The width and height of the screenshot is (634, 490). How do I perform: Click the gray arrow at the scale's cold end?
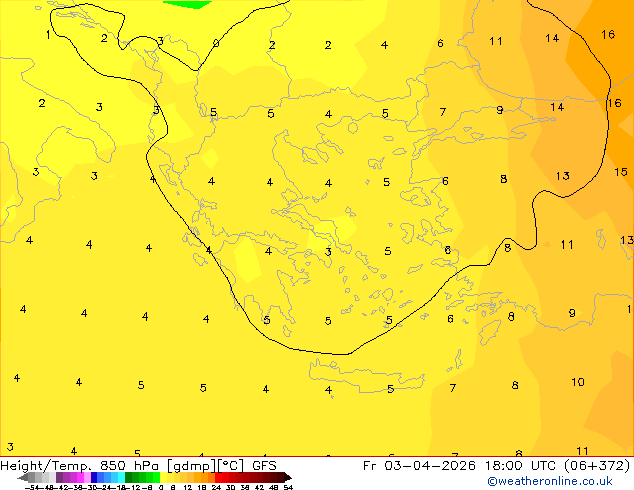click(23, 477)
